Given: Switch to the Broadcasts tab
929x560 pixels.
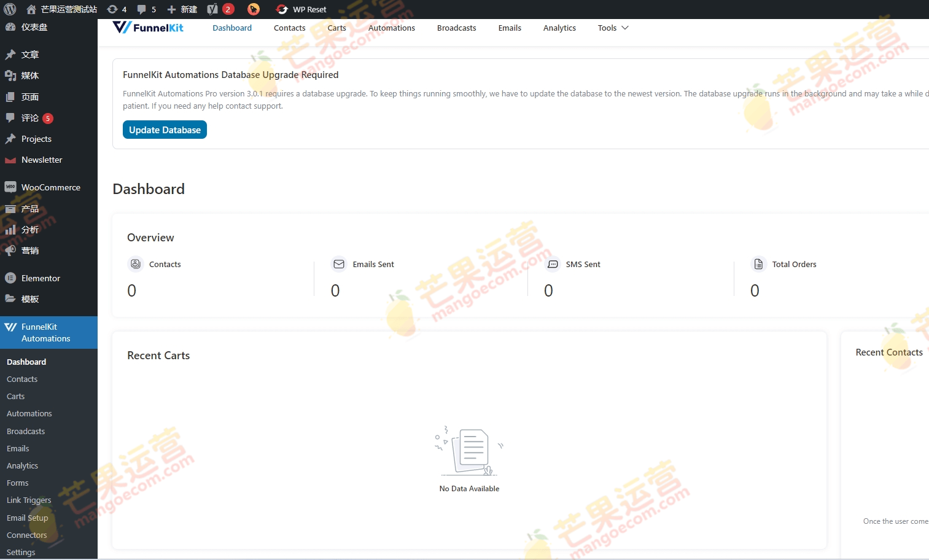Looking at the screenshot, I should coord(456,28).
